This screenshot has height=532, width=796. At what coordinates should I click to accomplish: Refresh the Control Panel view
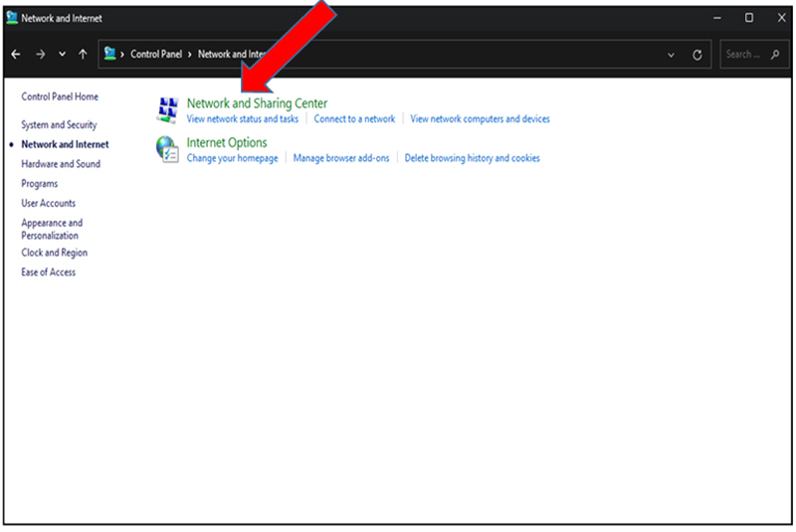tap(697, 55)
